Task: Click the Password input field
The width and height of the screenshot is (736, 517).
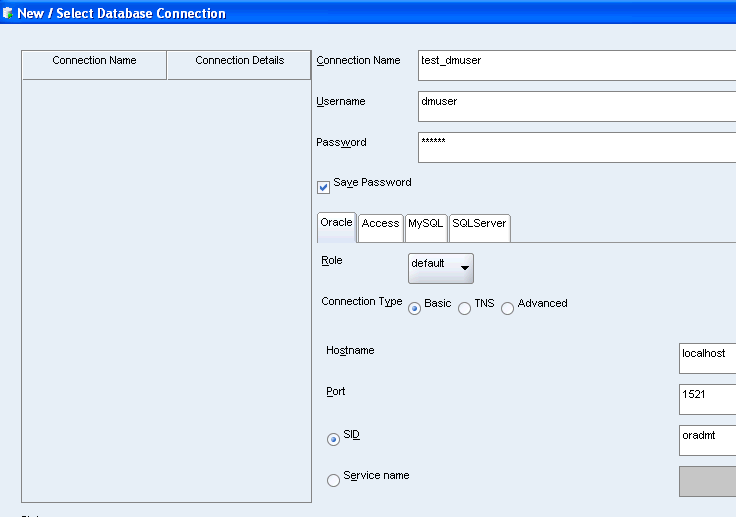Action: pyautogui.click(x=576, y=147)
